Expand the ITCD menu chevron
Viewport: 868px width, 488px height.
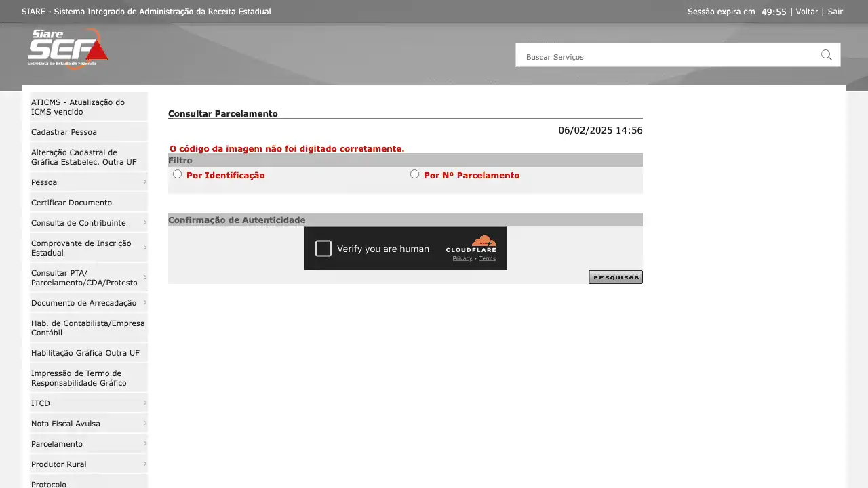(144, 403)
